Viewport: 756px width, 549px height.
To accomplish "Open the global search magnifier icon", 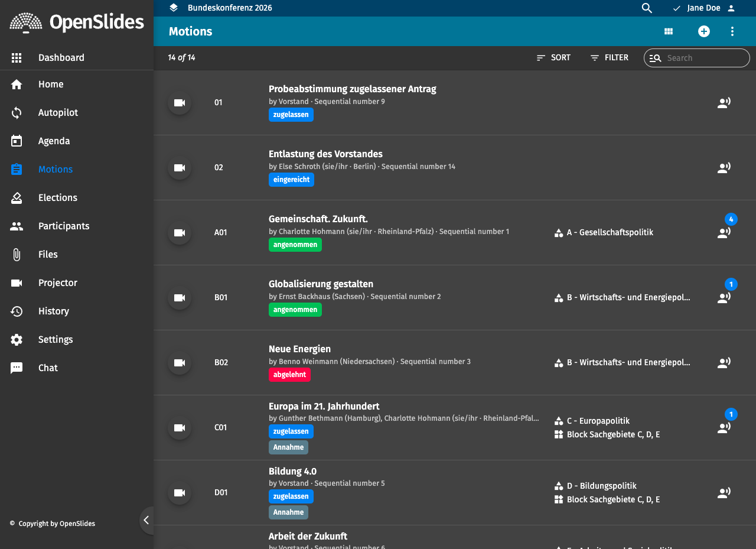I will pos(647,8).
